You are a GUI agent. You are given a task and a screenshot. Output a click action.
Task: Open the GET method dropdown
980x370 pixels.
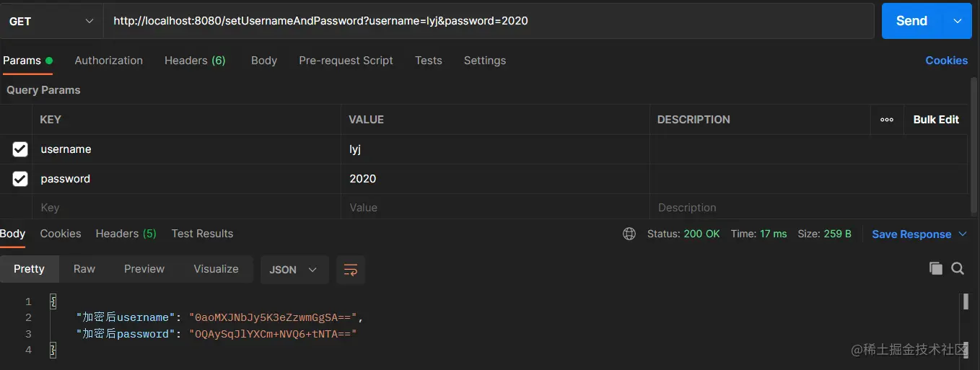[x=51, y=21]
